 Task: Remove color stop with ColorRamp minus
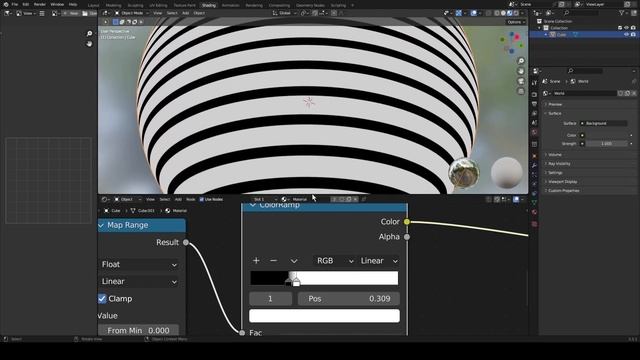tap(273, 260)
